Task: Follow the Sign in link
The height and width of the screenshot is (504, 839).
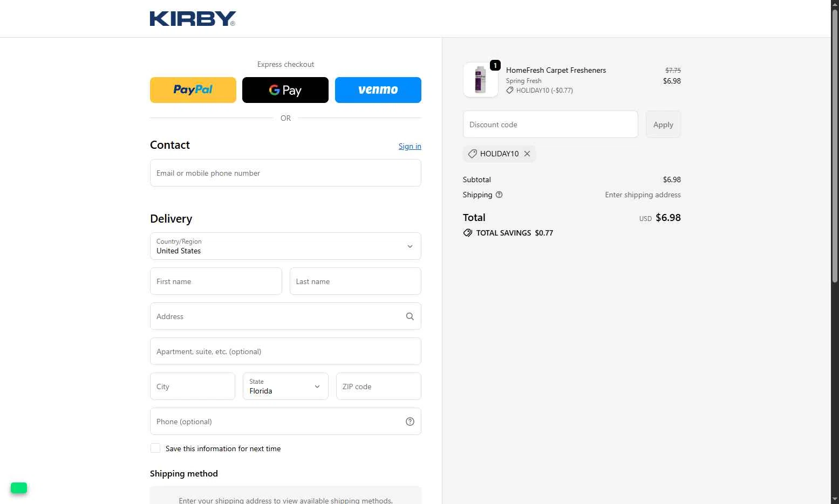Action: [410, 146]
